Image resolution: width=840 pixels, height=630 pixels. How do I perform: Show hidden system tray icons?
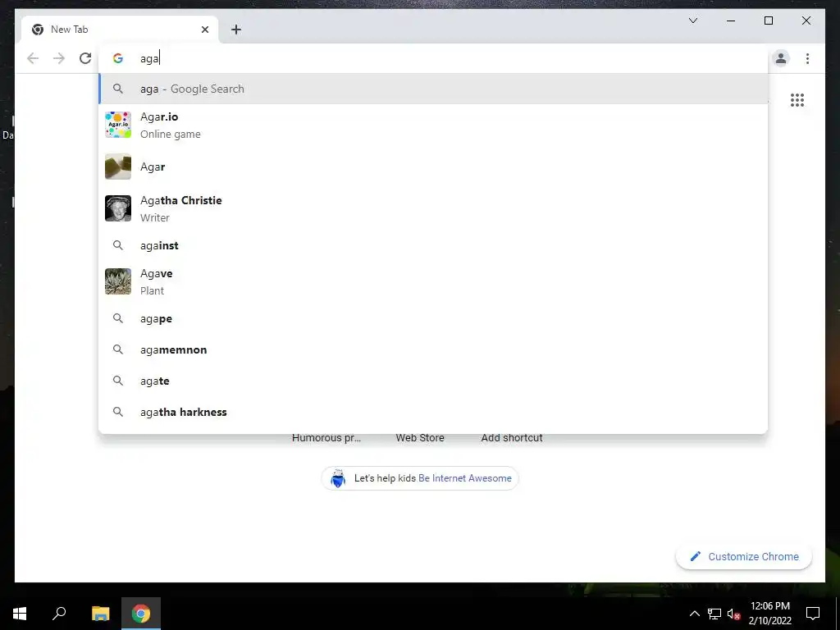pos(694,614)
